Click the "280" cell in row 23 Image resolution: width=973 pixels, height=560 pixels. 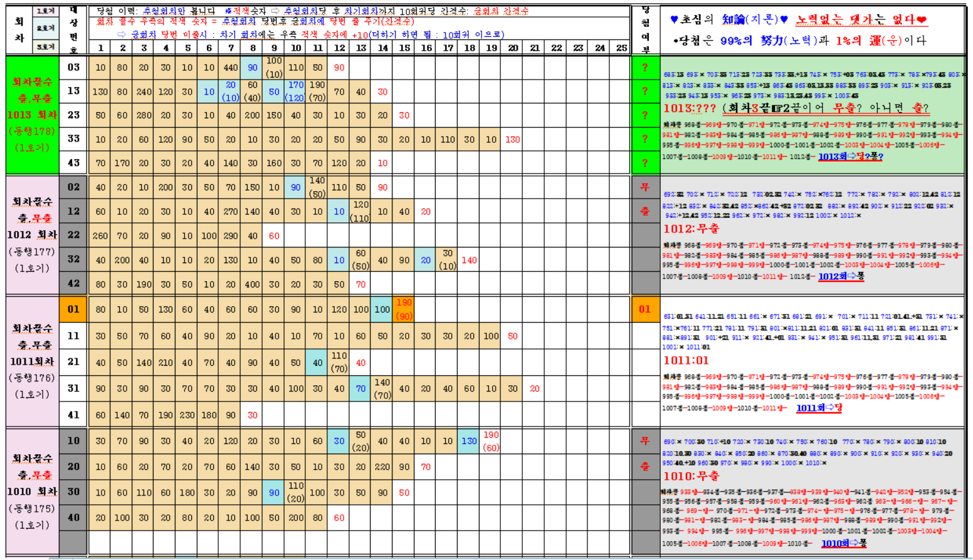[x=144, y=116]
